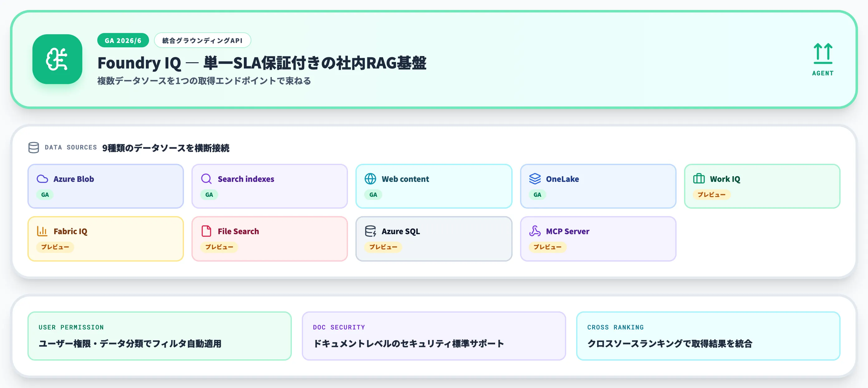The image size is (868, 388).
Task: Open the Azure SQL card title
Action: click(x=401, y=231)
